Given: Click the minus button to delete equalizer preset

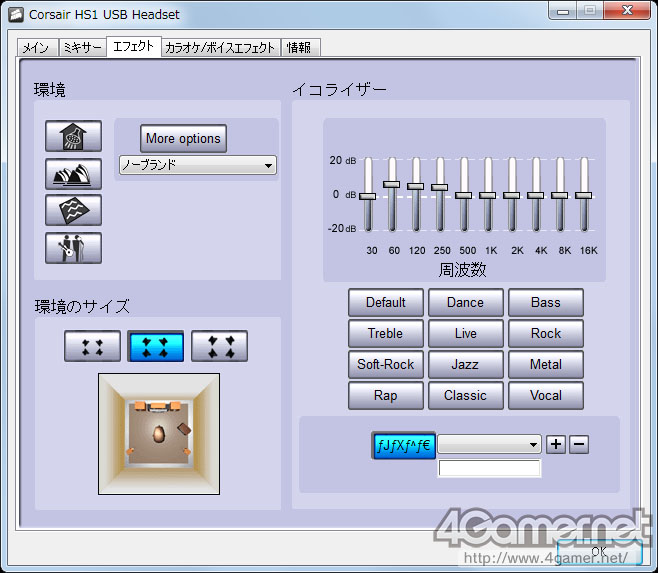Looking at the screenshot, I should (579, 444).
